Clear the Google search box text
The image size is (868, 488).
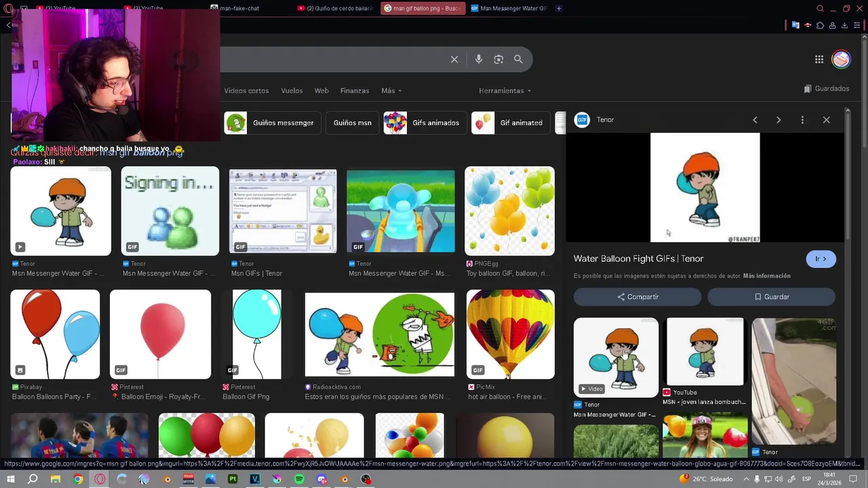point(454,60)
